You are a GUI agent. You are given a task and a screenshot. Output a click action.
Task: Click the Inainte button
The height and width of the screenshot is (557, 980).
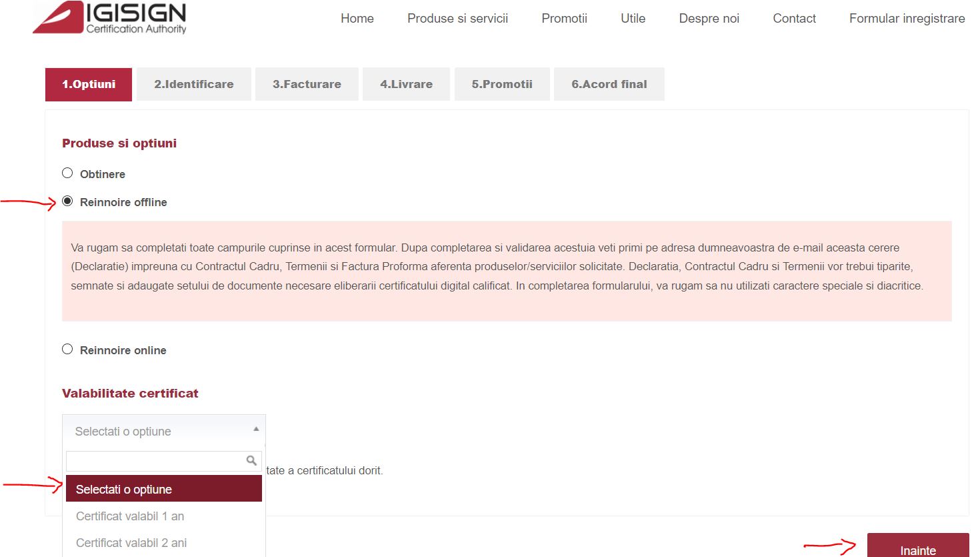[x=918, y=546]
